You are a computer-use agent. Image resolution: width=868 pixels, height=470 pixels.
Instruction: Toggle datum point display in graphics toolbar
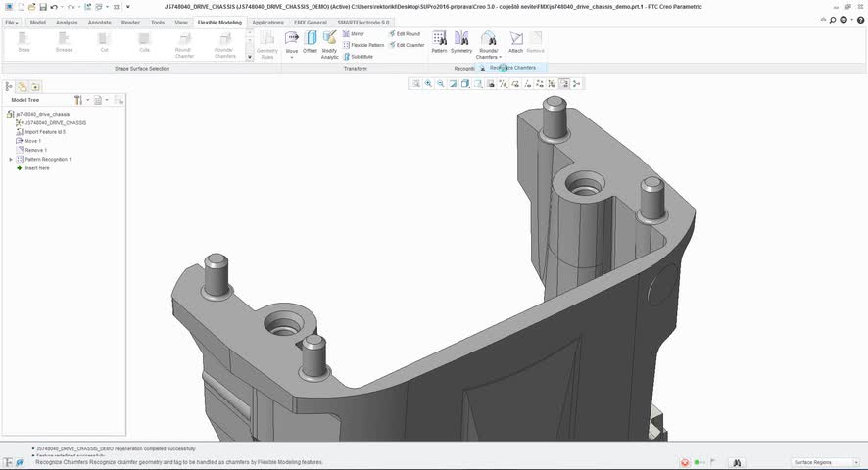click(x=539, y=83)
